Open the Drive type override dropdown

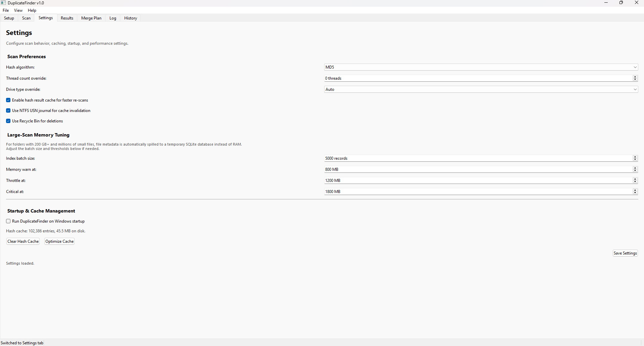click(481, 89)
